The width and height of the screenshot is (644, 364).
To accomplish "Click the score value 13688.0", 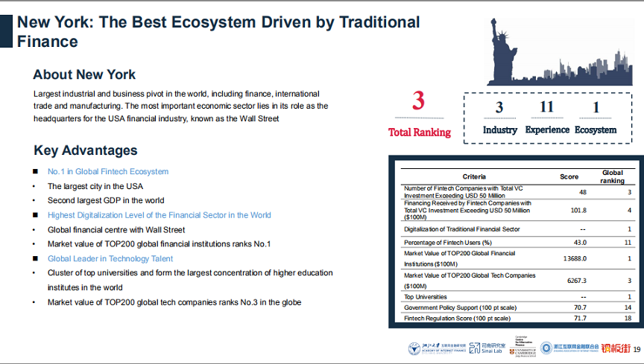I will pyautogui.click(x=575, y=258).
